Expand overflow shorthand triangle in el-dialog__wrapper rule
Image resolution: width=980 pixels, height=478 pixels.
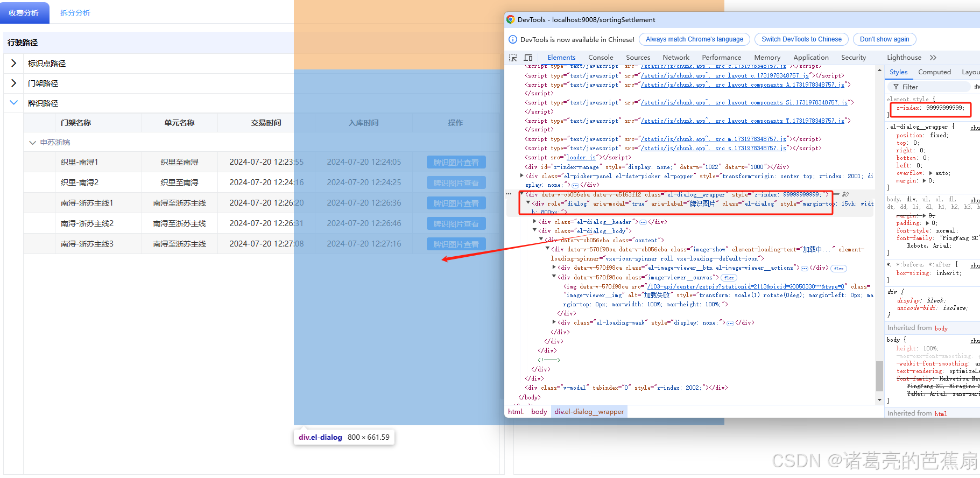pyautogui.click(x=931, y=173)
